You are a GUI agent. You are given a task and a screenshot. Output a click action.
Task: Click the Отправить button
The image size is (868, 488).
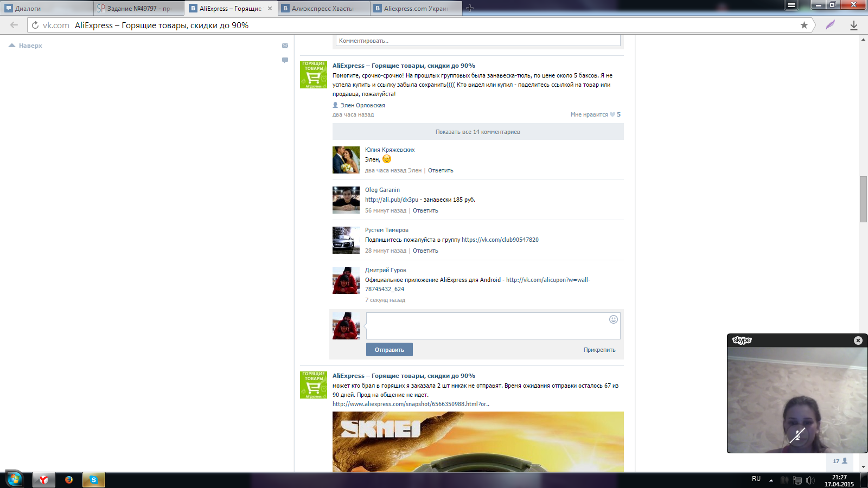390,350
